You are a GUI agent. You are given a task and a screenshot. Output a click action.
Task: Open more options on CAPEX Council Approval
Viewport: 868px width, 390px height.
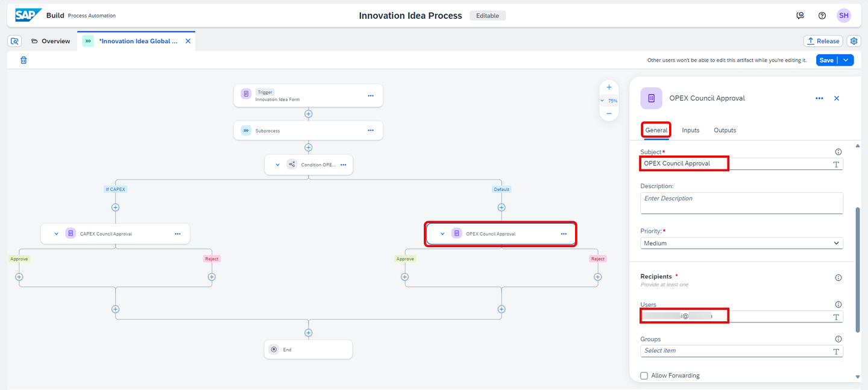pos(178,234)
